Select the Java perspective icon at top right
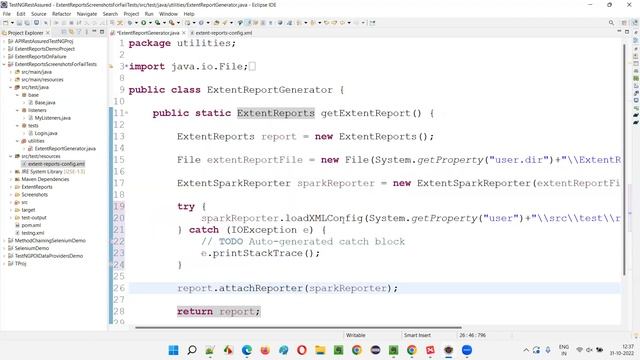 click(x=635, y=23)
